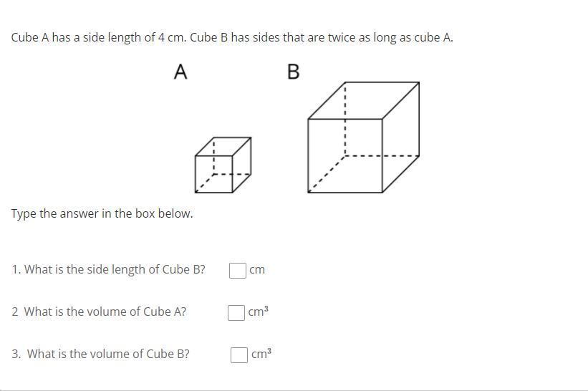
Task: Click "What is the volume of Cube B?" text
Action: pos(108,354)
